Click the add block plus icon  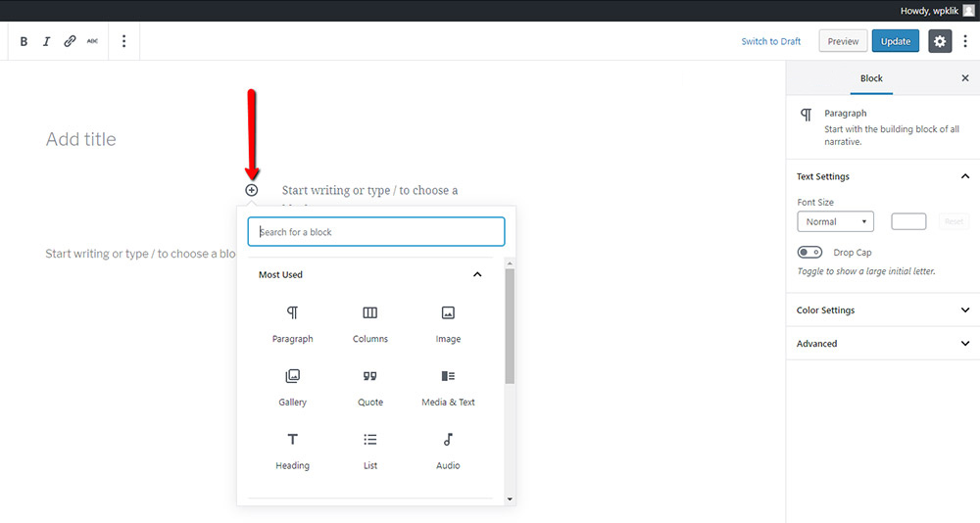click(251, 190)
